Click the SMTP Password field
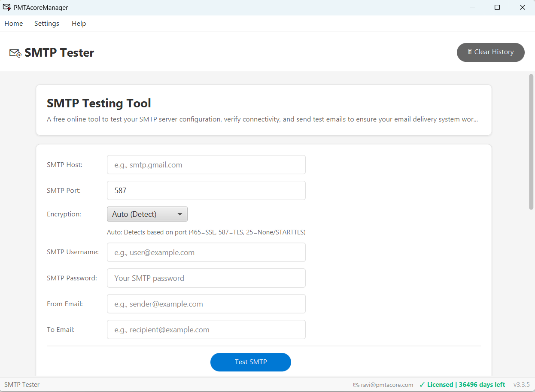535x392 pixels. [206, 278]
